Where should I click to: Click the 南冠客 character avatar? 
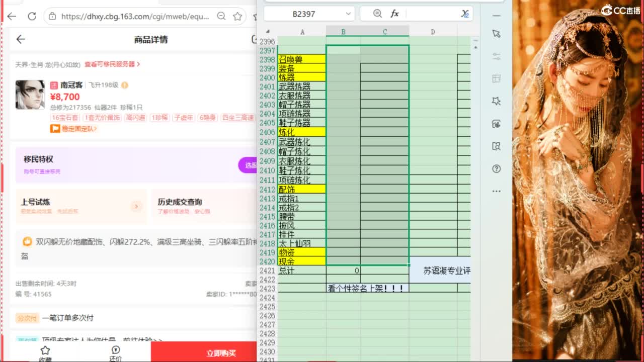pyautogui.click(x=30, y=95)
